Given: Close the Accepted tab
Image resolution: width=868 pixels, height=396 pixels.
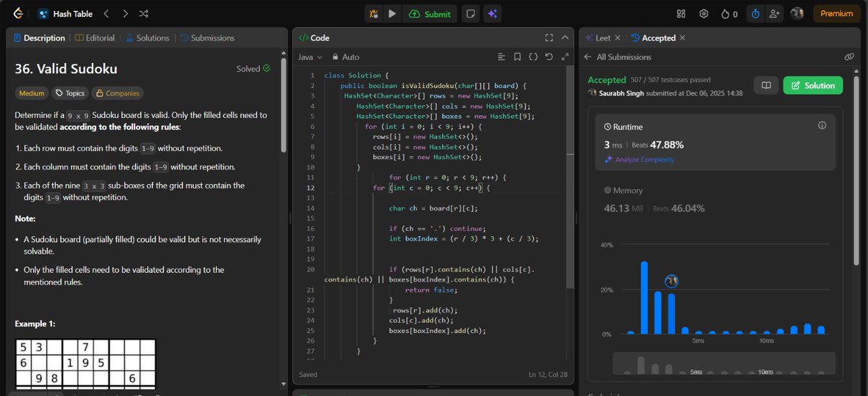Looking at the screenshot, I should 683,38.
